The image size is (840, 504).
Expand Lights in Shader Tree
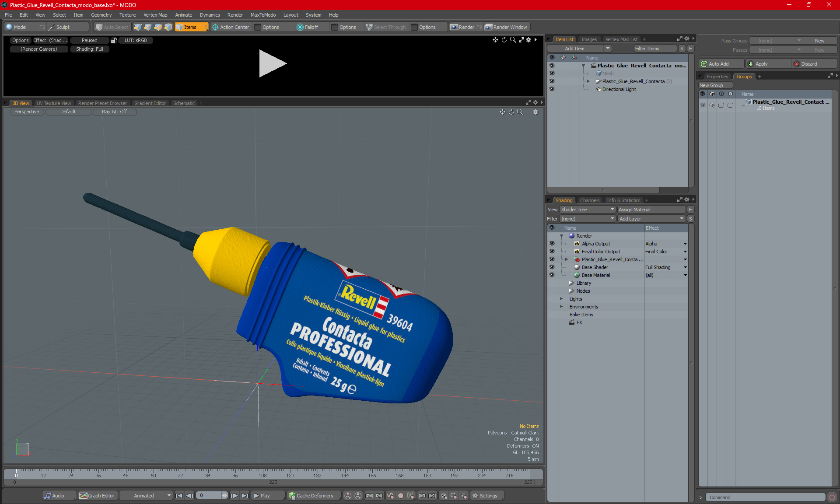562,299
